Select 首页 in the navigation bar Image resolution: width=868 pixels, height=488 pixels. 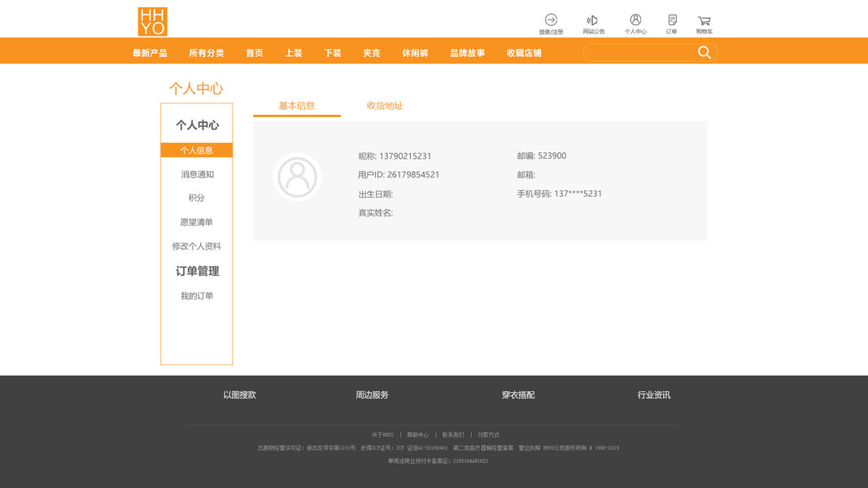pyautogui.click(x=254, y=53)
